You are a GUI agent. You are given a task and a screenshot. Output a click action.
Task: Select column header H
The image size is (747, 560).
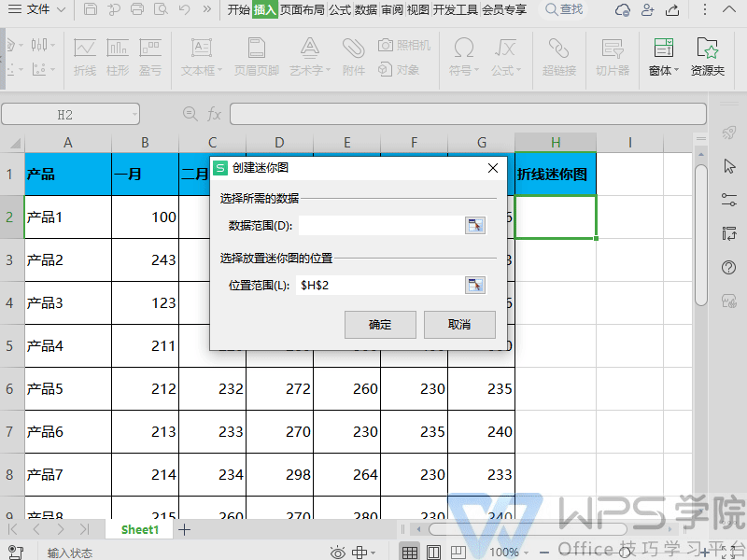(x=556, y=143)
